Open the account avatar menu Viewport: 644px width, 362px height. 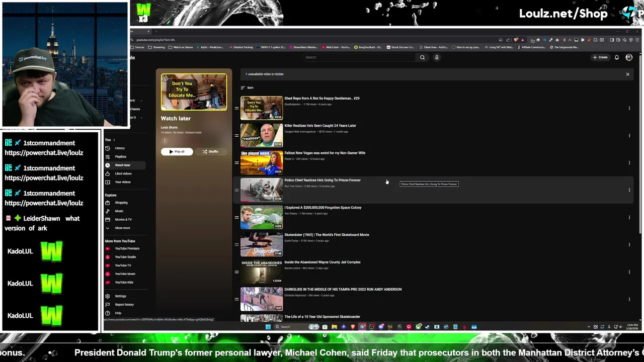pyautogui.click(x=629, y=57)
